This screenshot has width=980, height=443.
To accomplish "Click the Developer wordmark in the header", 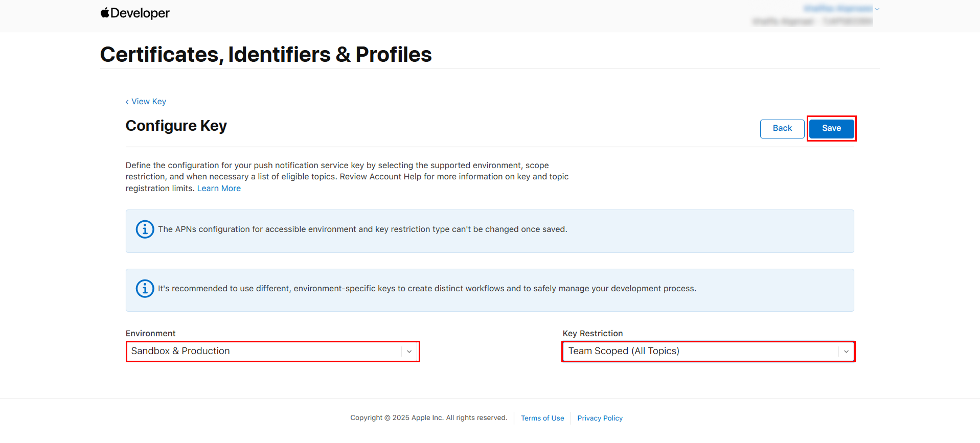I will pyautogui.click(x=140, y=13).
